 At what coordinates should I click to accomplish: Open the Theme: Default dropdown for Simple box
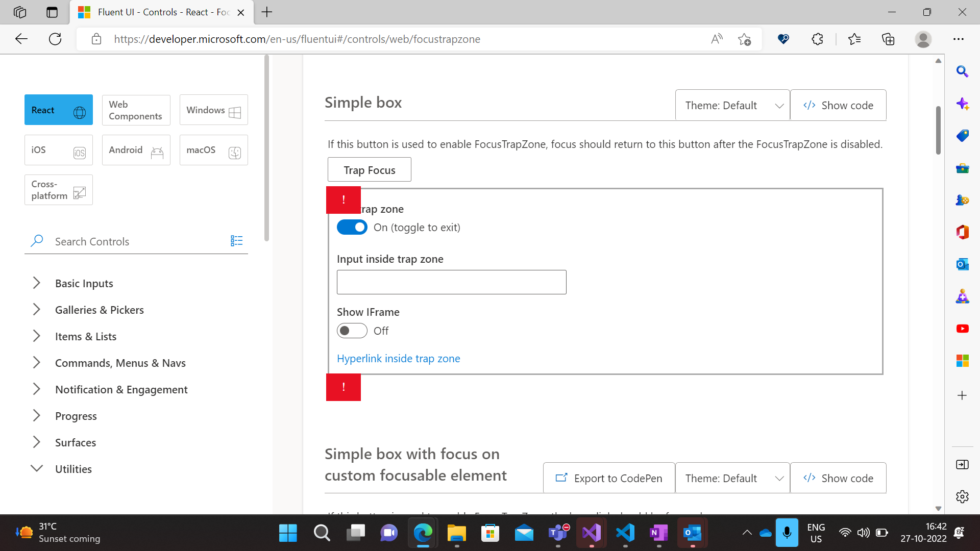point(732,105)
